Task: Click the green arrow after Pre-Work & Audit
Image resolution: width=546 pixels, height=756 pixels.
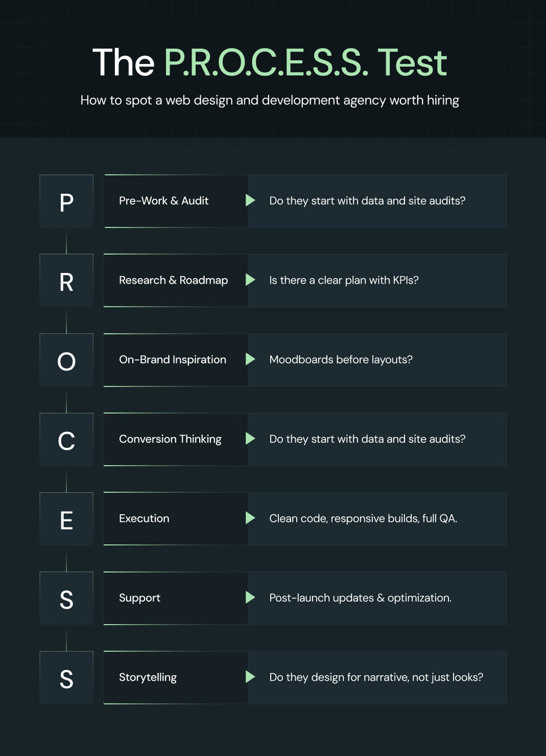Action: point(250,200)
